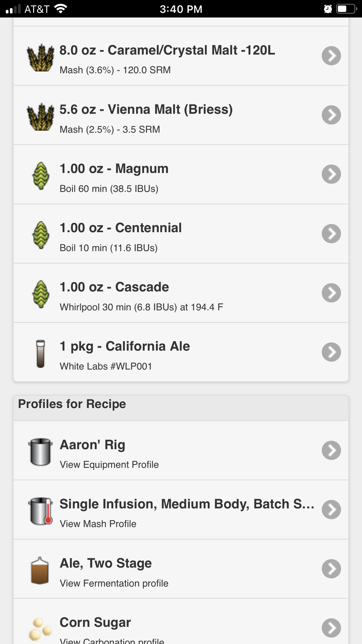Expand the Ale, Two Stage fermentation chevron
362x644 pixels.
[x=331, y=569]
